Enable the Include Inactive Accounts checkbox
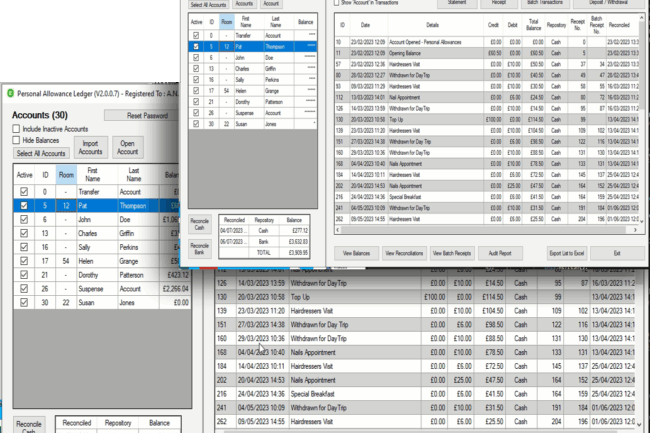Viewport: 650px width, 433px height. (15, 129)
